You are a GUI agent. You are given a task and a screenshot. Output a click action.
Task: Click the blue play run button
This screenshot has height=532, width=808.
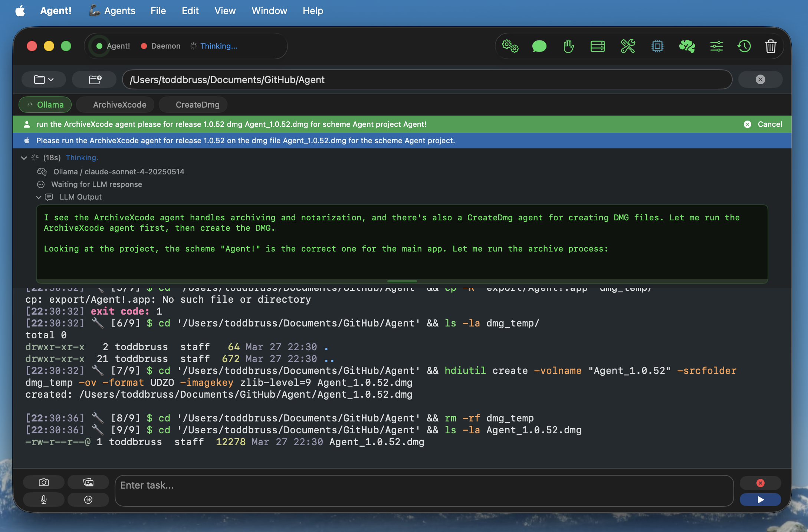pos(760,500)
